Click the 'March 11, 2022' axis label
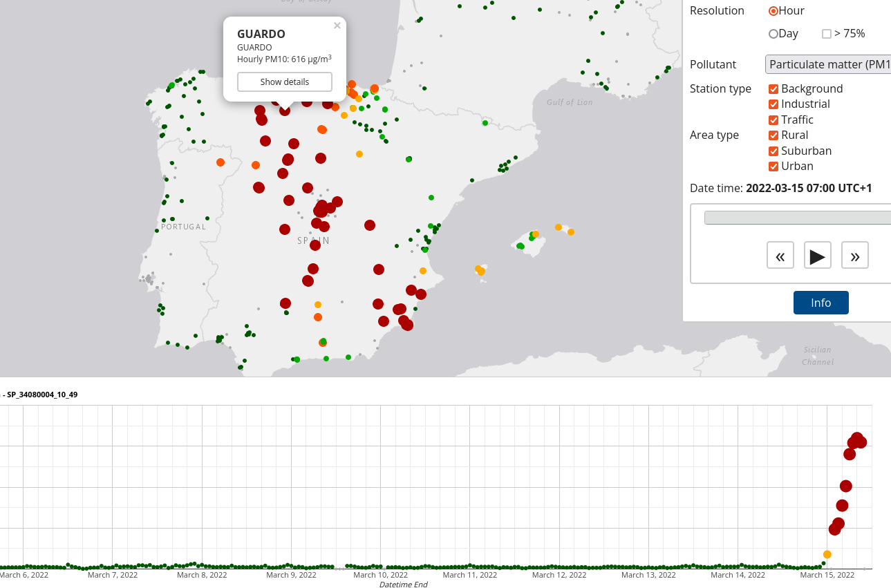891x588 pixels. pos(470,575)
